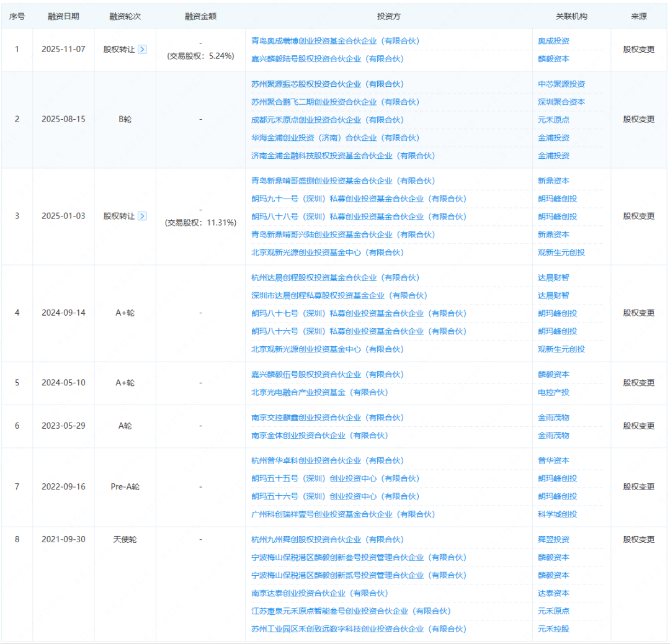Open 达晨财智 beside 杭州达晨创程
670x644 pixels.
pos(553,278)
